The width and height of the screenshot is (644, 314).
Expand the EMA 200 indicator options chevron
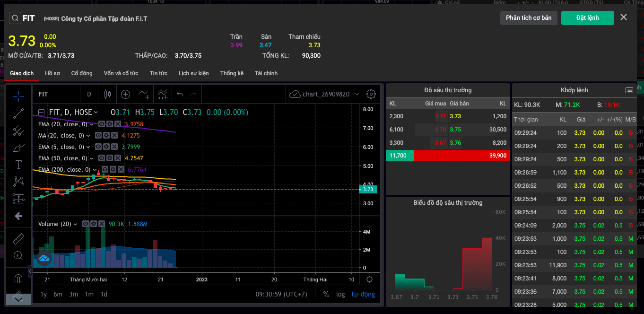pos(95,169)
